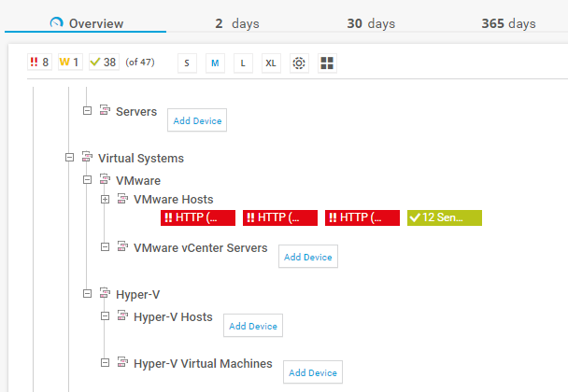Open the sunburst view icon
568x392 pixels.
pyautogui.click(x=299, y=63)
